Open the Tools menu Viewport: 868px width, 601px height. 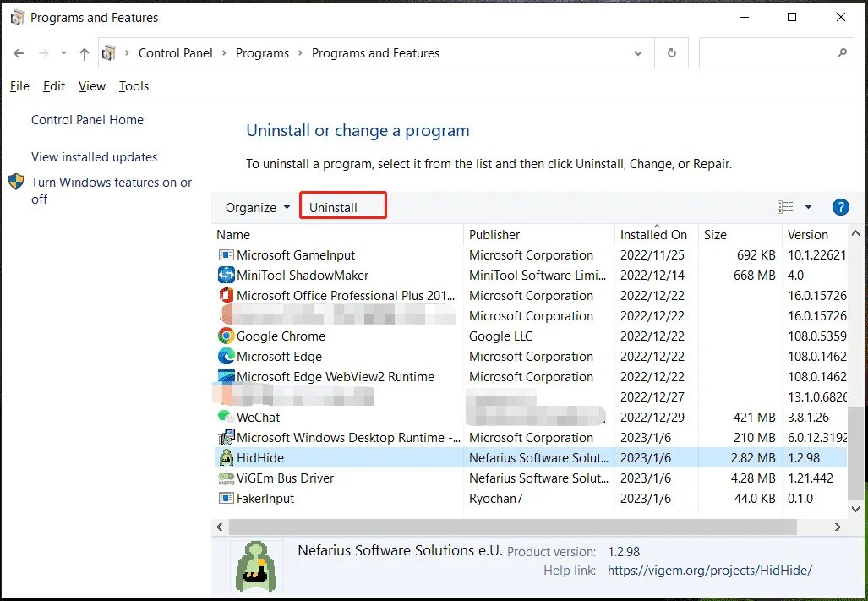pos(134,86)
